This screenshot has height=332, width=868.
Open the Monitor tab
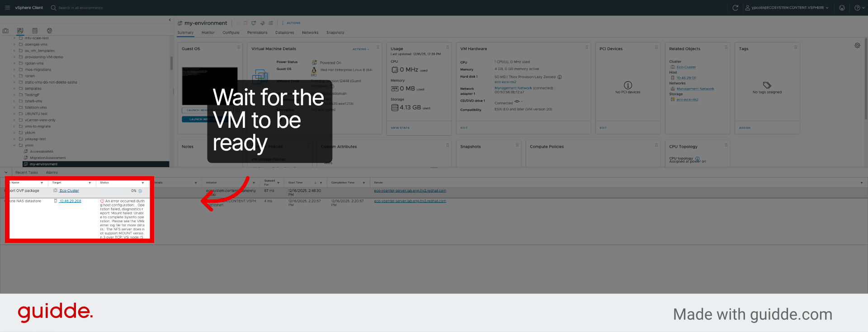tap(208, 33)
